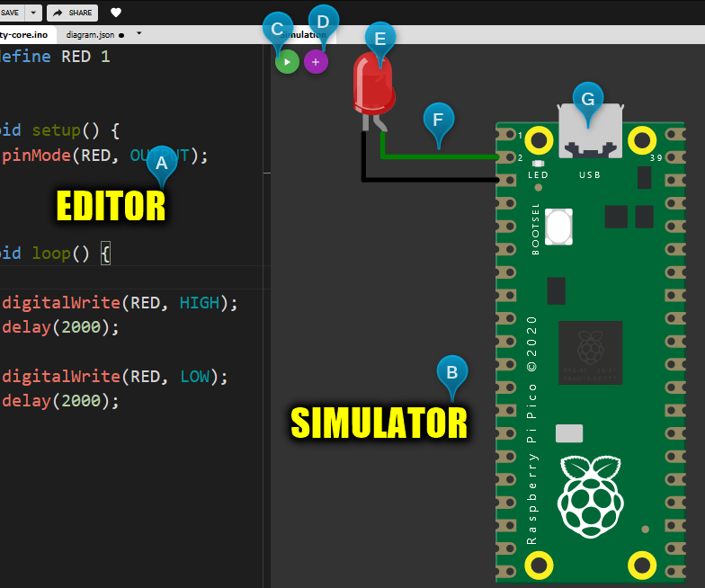Image resolution: width=705 pixels, height=588 pixels.
Task: Click pin 1 pad on the Pico
Action: (x=507, y=135)
